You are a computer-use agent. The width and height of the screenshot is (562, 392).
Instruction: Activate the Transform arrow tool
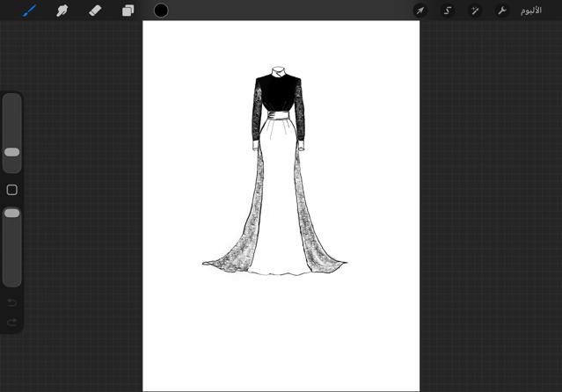[420, 11]
